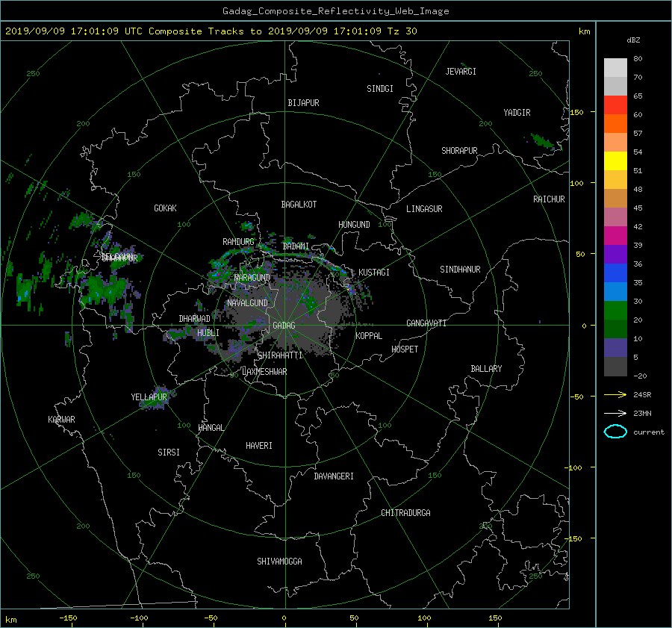Choose the dark gray 5 to -20 dBZ swatch

coord(615,367)
